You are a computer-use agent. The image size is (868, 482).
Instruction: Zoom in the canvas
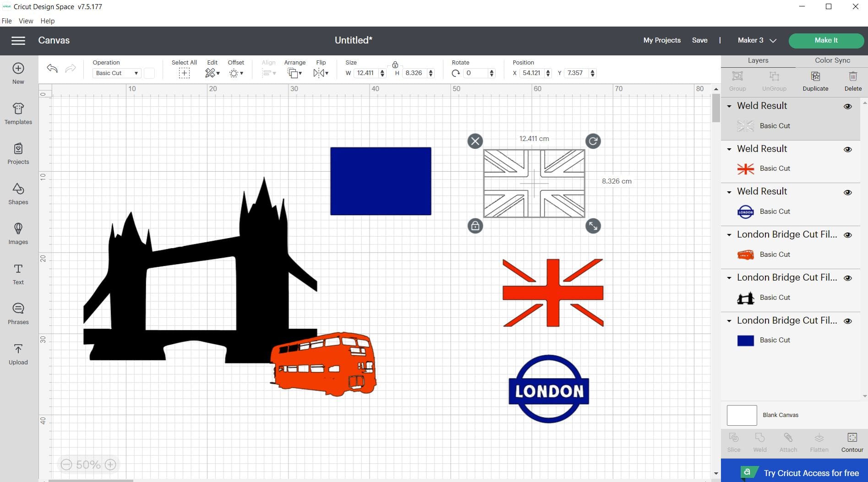coord(110,465)
